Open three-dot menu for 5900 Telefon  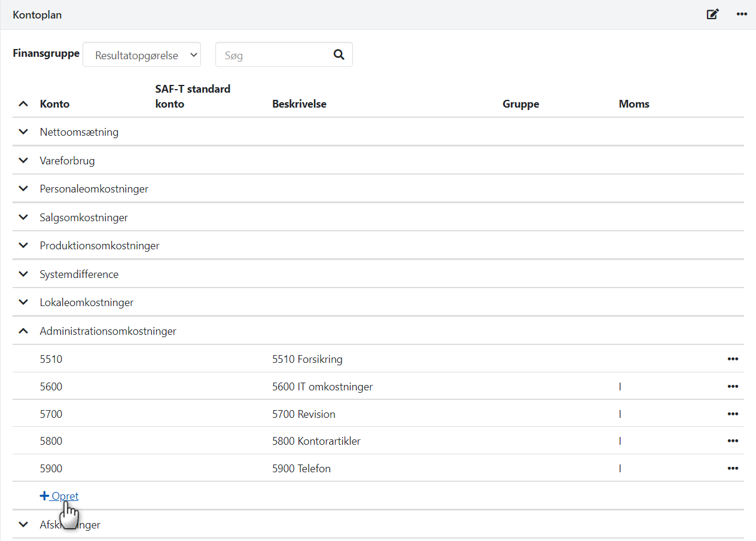click(733, 469)
